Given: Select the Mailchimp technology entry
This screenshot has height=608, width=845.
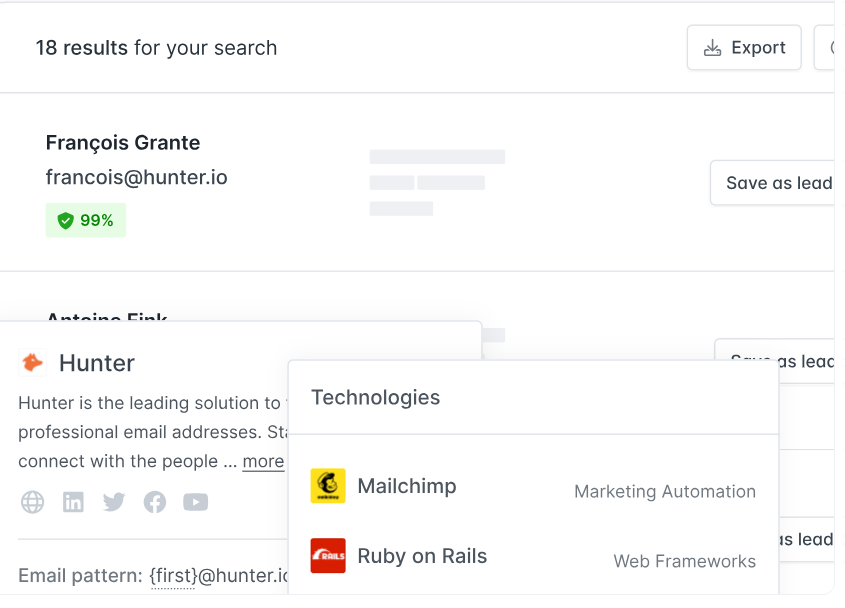Looking at the screenshot, I should (534, 486).
